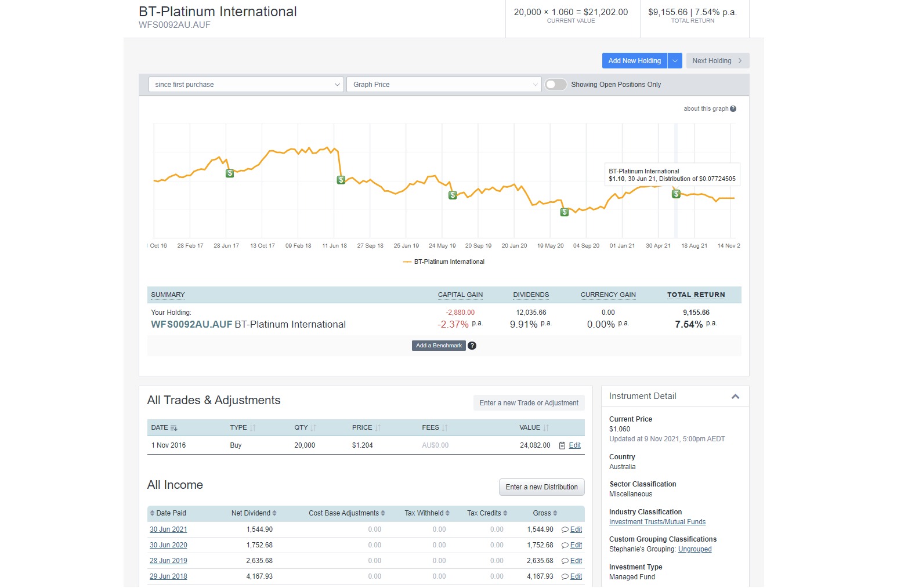Click the Add New Holding button

coord(635,61)
